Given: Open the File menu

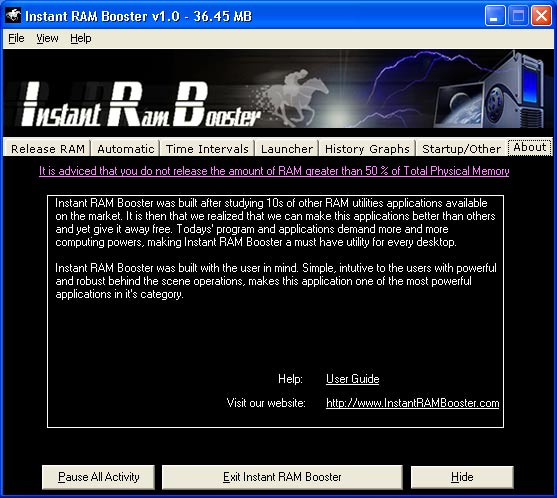Looking at the screenshot, I should coord(16,38).
